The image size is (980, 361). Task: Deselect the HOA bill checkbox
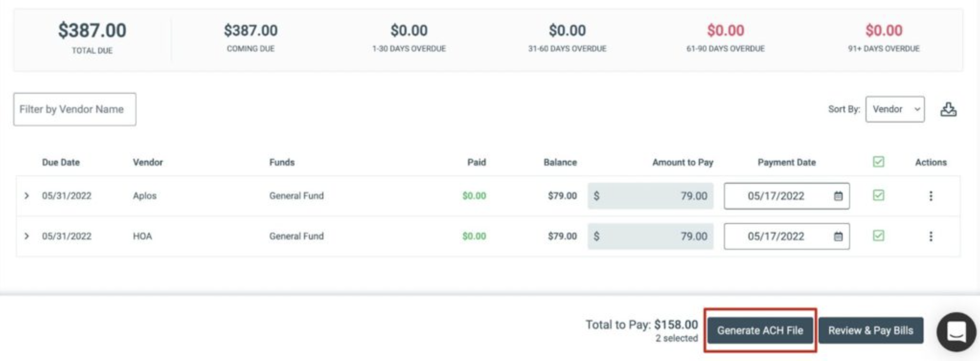click(x=878, y=236)
